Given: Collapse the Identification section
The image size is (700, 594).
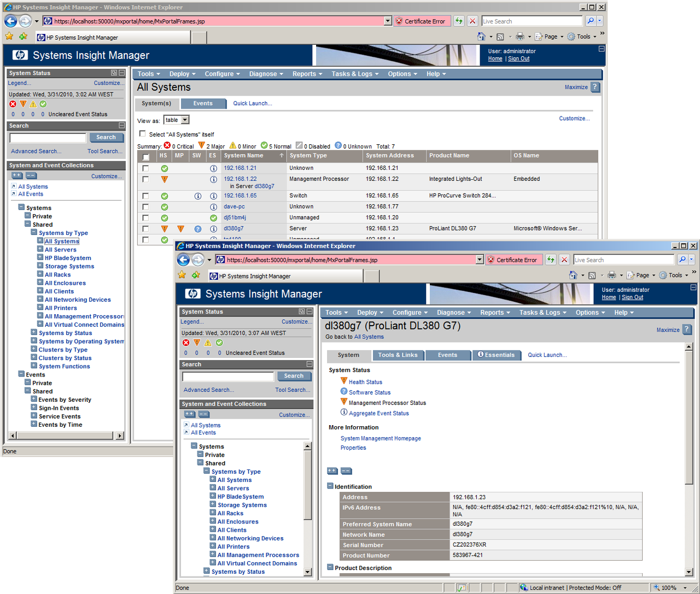Looking at the screenshot, I should 330,486.
